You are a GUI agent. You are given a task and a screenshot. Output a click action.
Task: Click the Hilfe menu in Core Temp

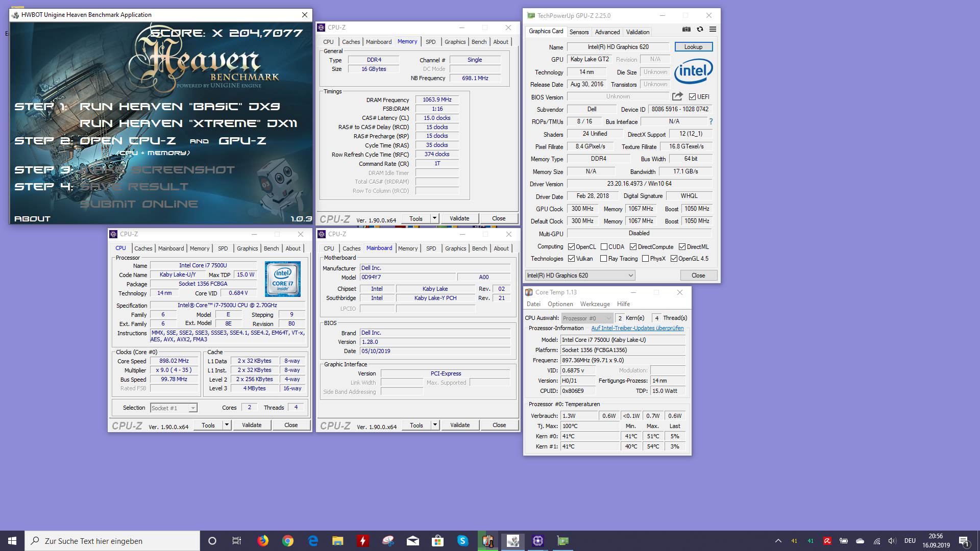(x=623, y=304)
